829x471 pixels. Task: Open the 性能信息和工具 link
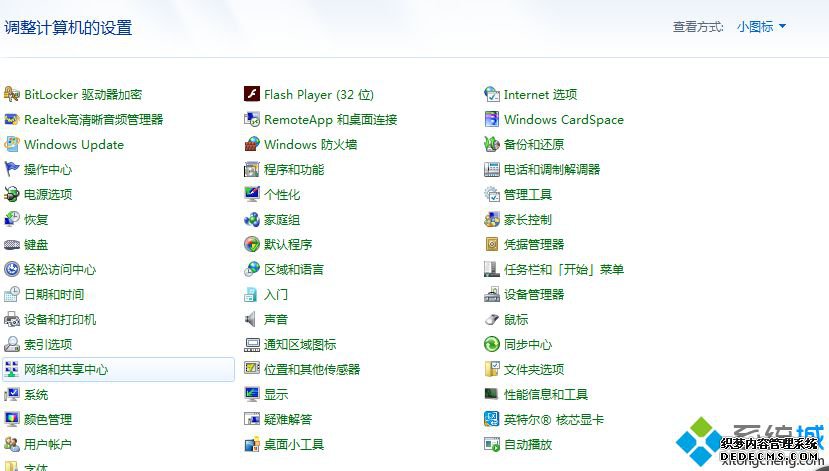pos(546,394)
